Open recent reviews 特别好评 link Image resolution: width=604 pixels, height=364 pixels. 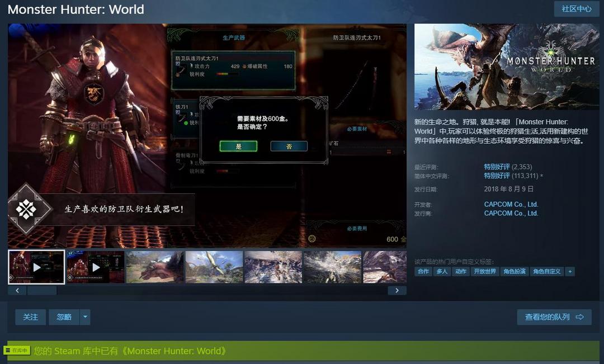tap(497, 167)
